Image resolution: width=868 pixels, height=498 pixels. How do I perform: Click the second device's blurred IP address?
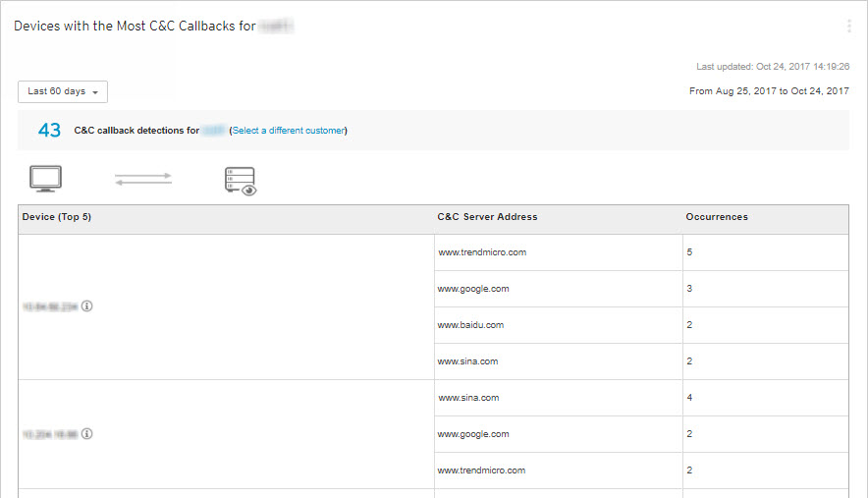49,433
